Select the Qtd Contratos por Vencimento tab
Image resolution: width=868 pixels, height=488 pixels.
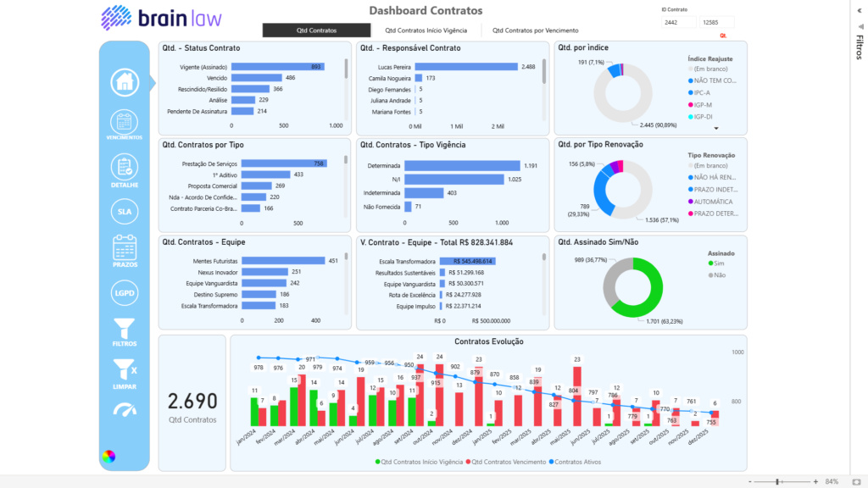(536, 30)
